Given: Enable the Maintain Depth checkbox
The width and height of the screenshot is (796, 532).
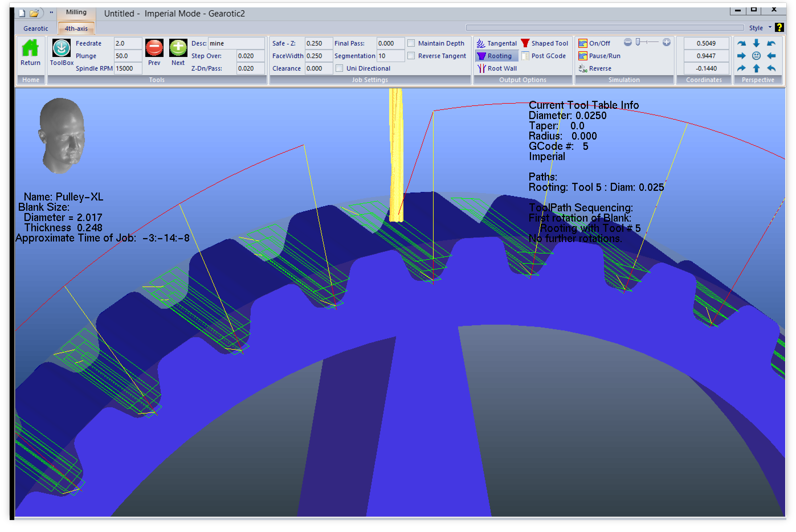Looking at the screenshot, I should click(x=411, y=43).
